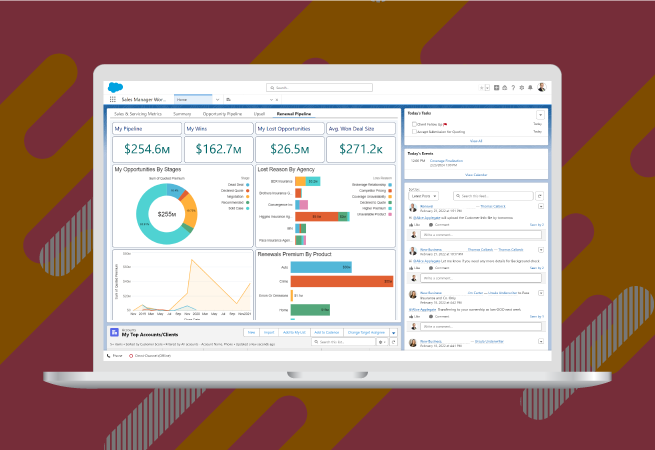Open the App Launcher grid icon
Viewport: 655px width, 450px height.
112,100
